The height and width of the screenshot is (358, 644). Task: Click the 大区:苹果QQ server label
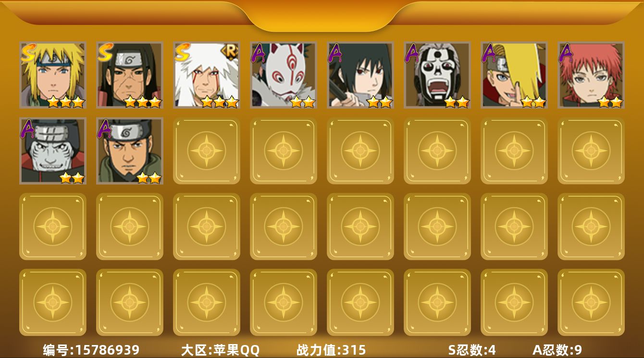[x=220, y=350]
